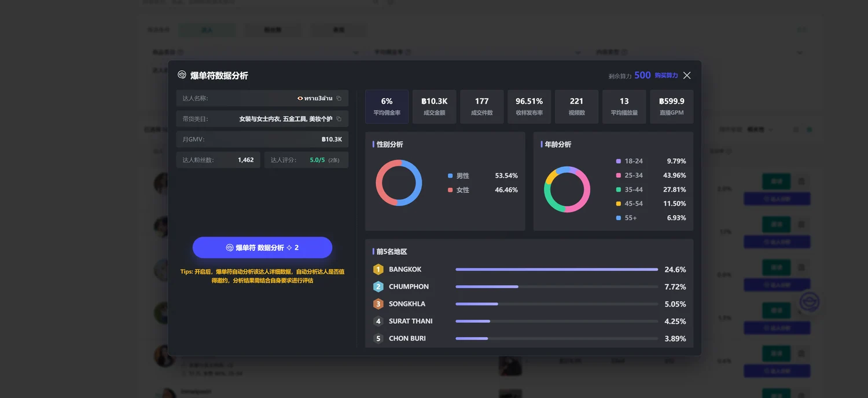Select the 6% 平均佣金率 stat card
868x398 pixels.
click(387, 107)
